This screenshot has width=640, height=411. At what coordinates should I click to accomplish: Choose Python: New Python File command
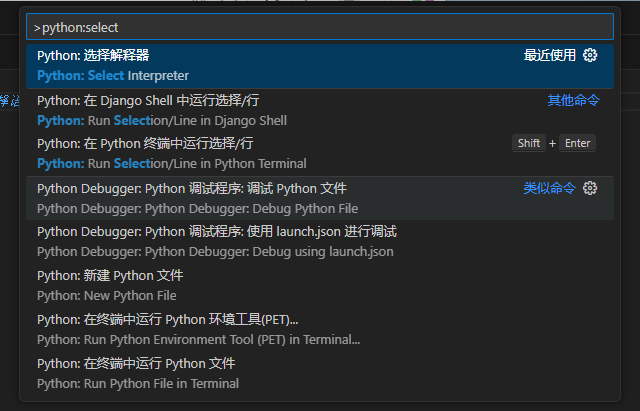pyautogui.click(x=320, y=286)
